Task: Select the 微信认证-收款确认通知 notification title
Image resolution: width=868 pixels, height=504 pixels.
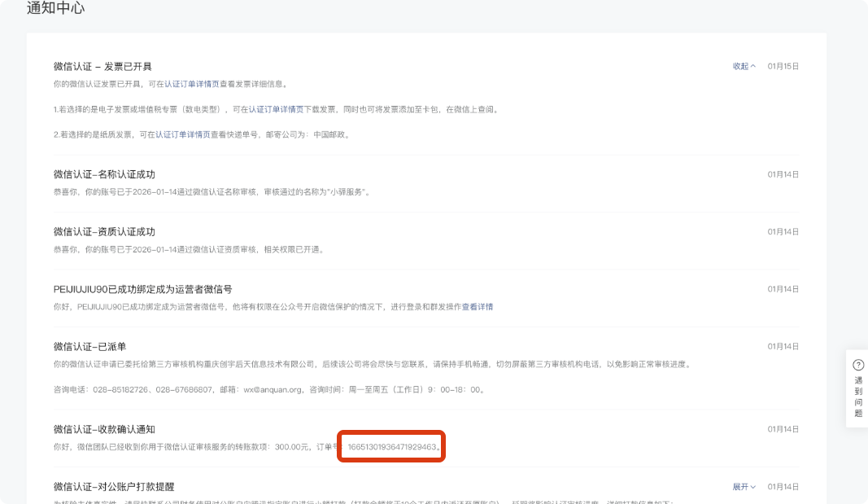Action: pyautogui.click(x=104, y=429)
